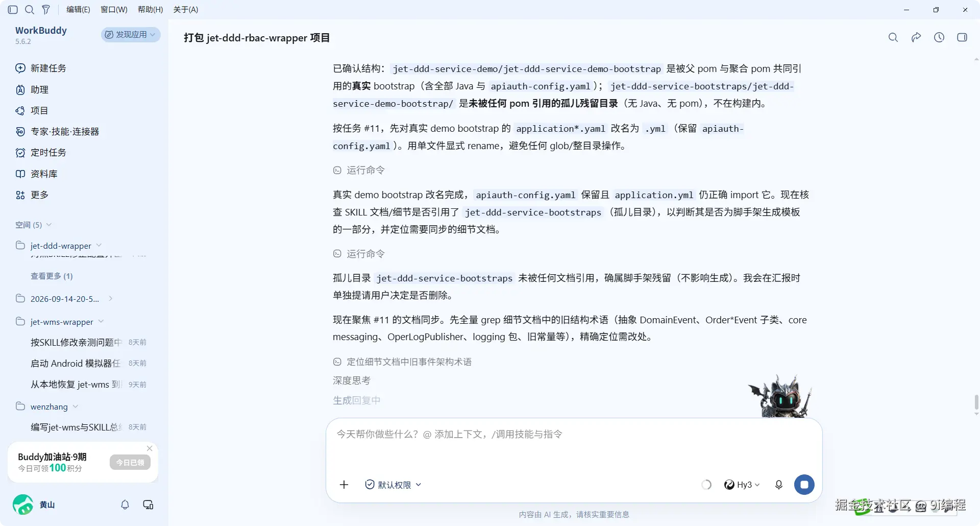The image size is (980, 526).
Task: Search within the conversation via header magnifier
Action: pos(893,37)
